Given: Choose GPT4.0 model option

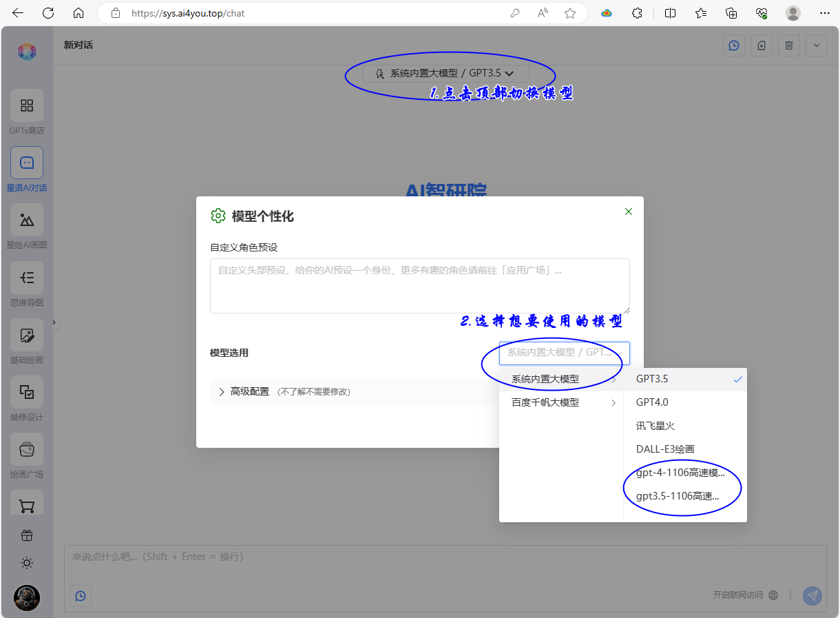Looking at the screenshot, I should pos(685,402).
